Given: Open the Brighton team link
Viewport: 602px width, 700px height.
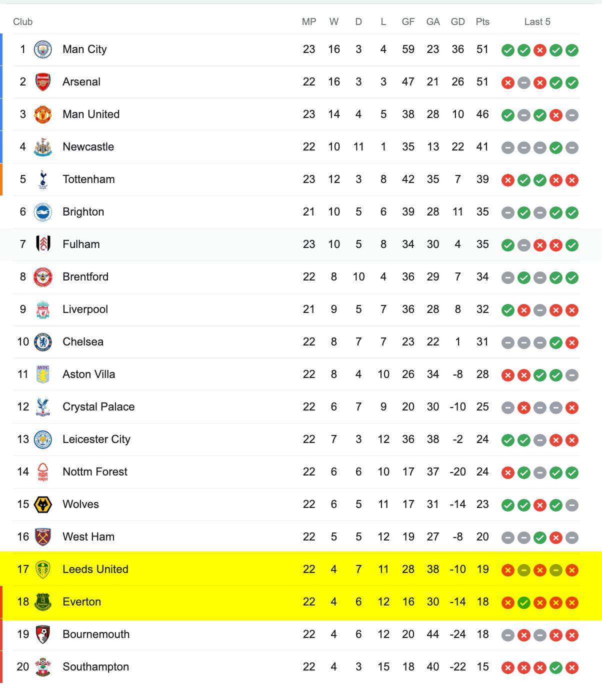Looking at the screenshot, I should [x=83, y=212].
